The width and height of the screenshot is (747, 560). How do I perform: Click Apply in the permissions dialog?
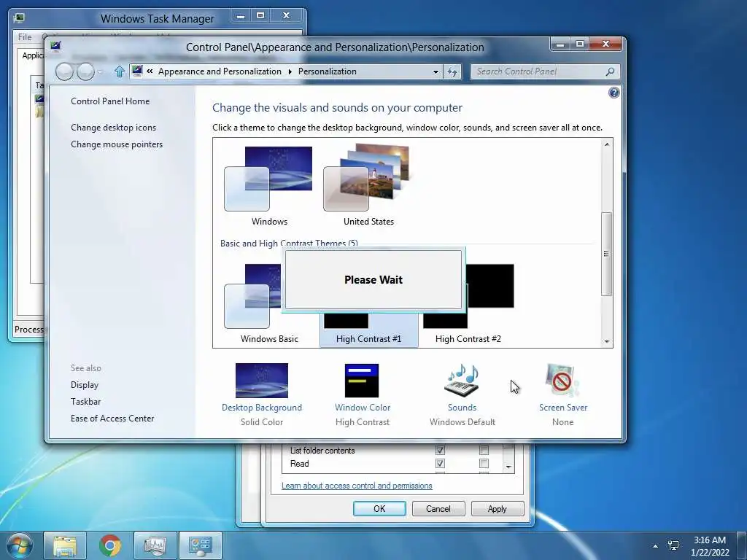(x=498, y=508)
